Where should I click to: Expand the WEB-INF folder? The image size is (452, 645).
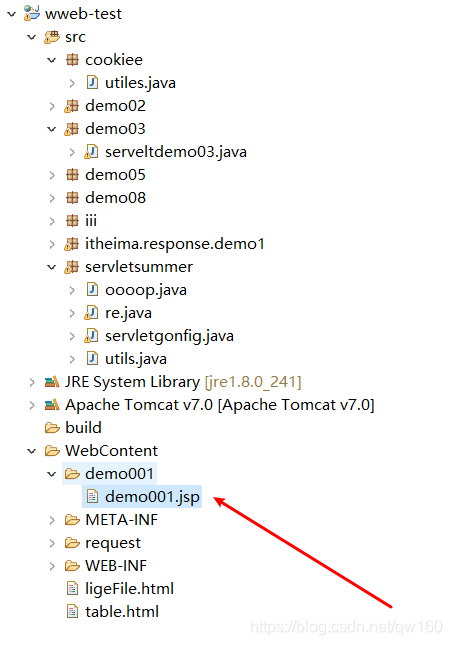(x=52, y=567)
